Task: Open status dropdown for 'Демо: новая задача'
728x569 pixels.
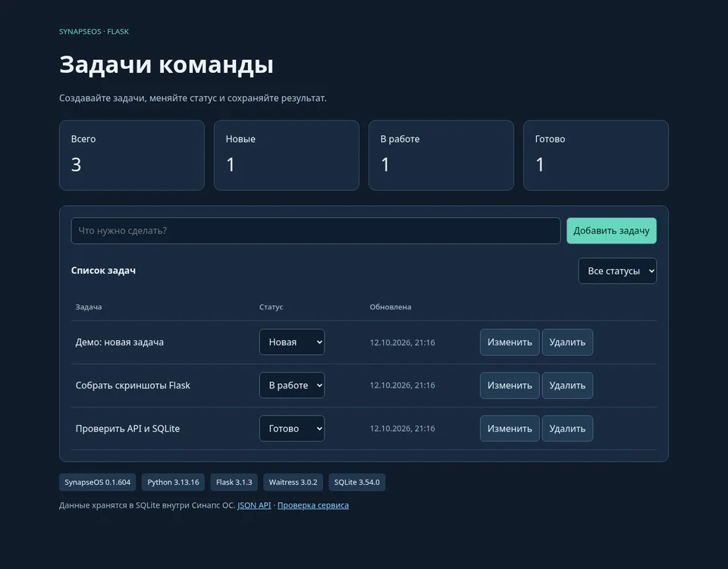Action: coord(291,342)
